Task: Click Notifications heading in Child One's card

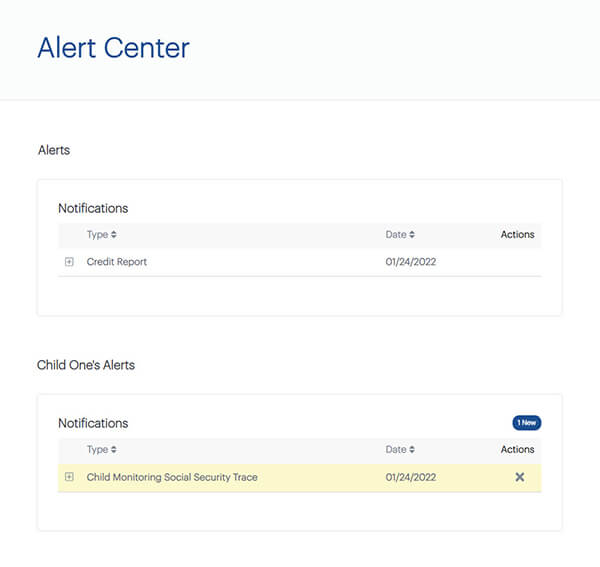Action: (93, 423)
